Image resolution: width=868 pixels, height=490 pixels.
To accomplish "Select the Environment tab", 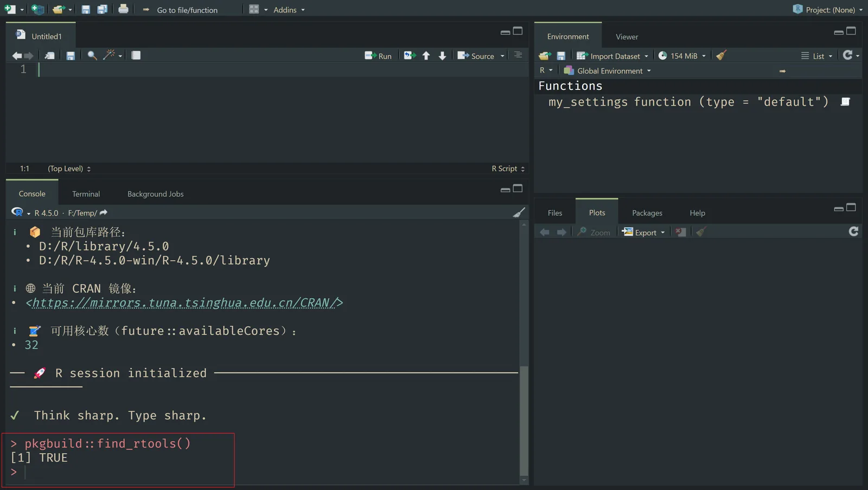I will (568, 36).
